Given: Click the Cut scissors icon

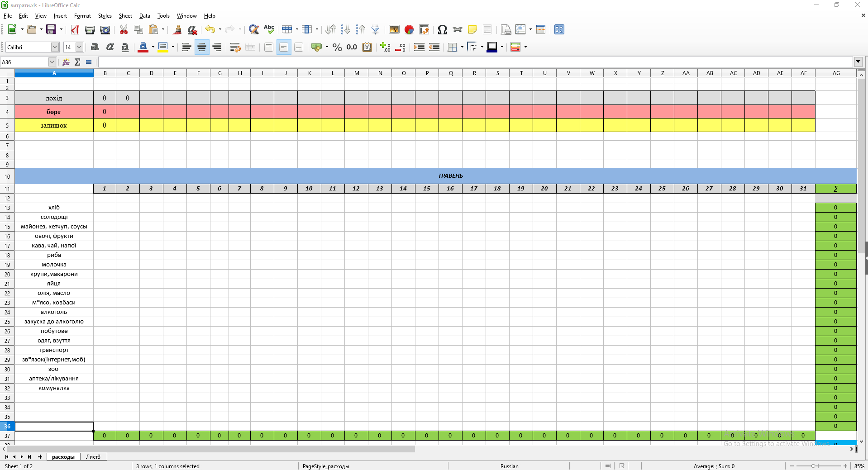Looking at the screenshot, I should [124, 29].
